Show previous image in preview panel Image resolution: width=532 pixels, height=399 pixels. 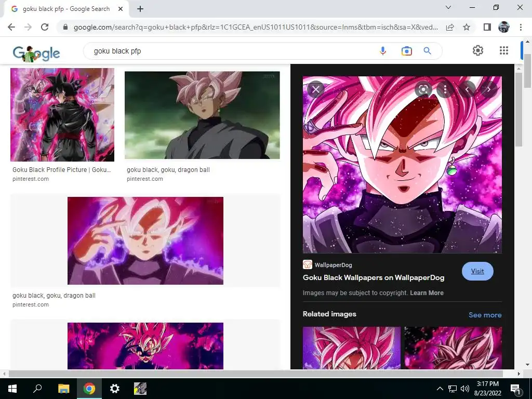(x=467, y=89)
